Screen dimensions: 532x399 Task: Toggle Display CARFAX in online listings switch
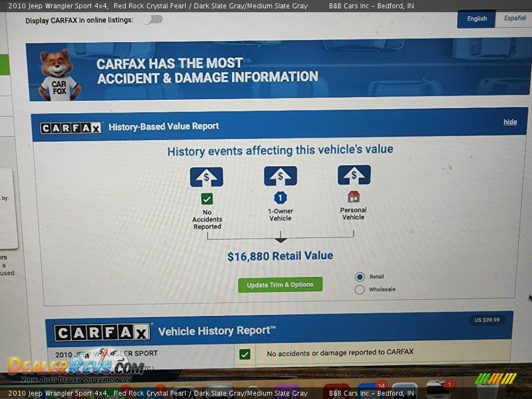click(153, 19)
